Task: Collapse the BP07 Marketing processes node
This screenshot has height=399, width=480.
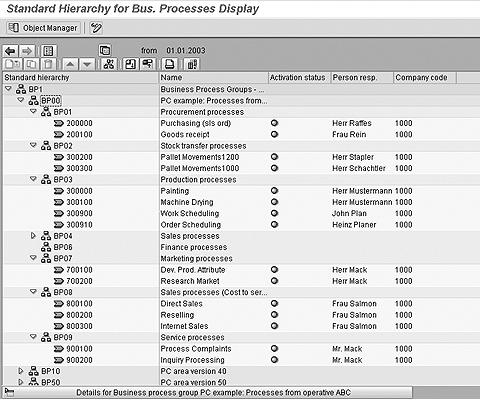Action: coord(33,258)
